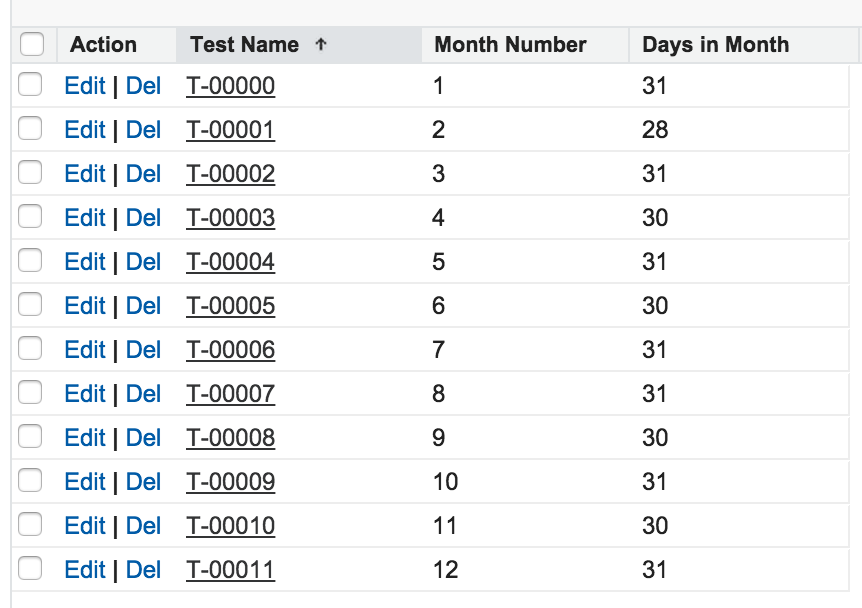Select the checkbox for row T-00000
The width and height of the screenshot is (862, 608).
point(29,86)
